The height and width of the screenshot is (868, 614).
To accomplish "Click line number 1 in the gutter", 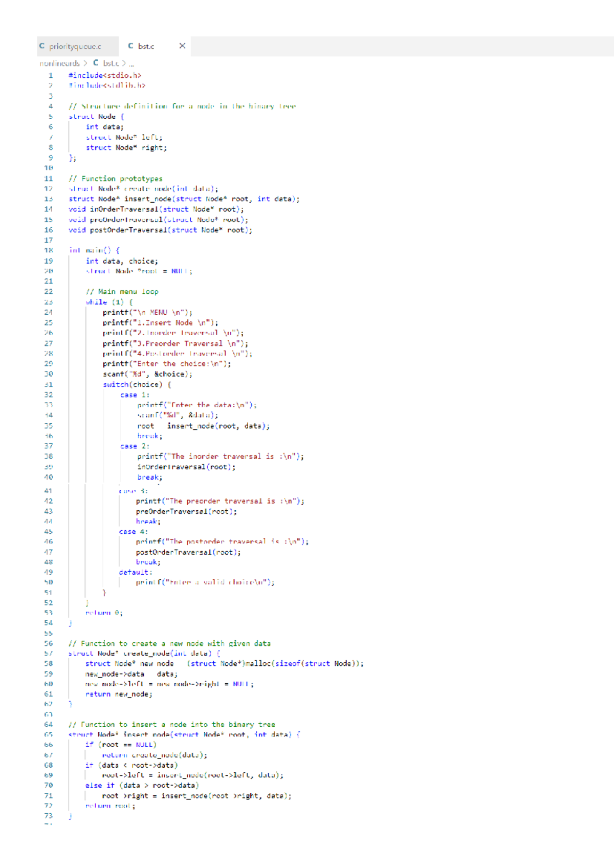I will click(x=51, y=75).
